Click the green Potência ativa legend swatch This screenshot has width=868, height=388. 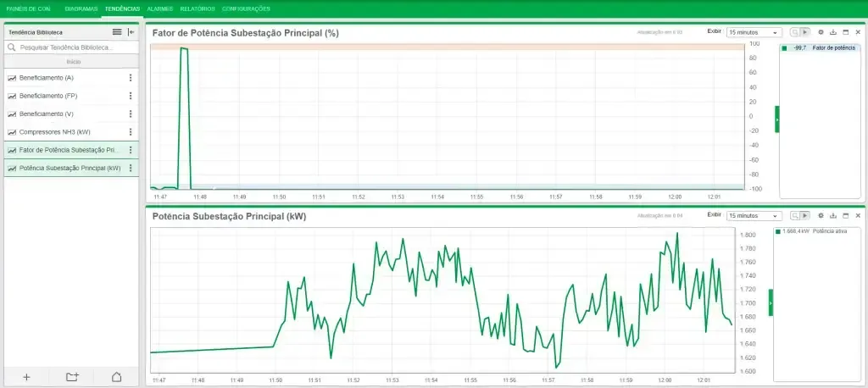tap(778, 231)
